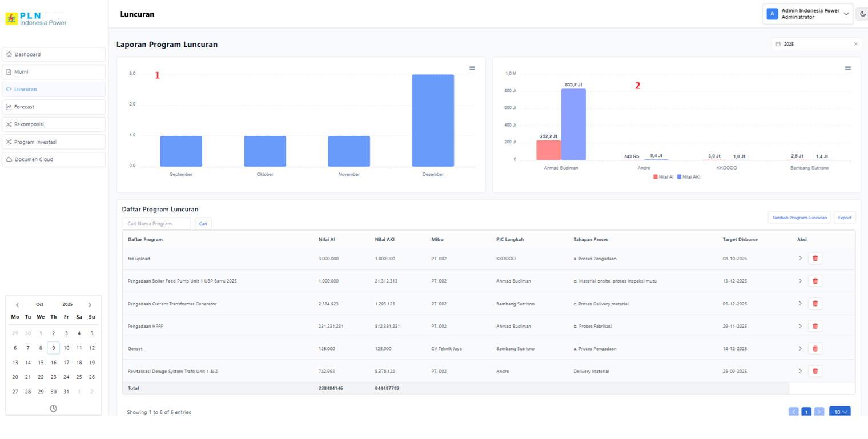Focus the Cari Nama Program search field
Screen dimensions: 868x439
156,224
